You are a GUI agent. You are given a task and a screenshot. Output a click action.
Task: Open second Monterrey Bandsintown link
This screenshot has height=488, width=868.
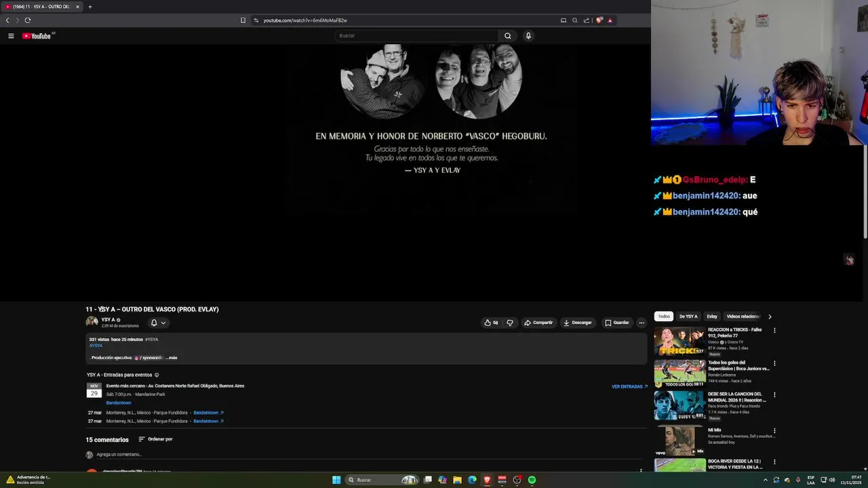[208, 421]
